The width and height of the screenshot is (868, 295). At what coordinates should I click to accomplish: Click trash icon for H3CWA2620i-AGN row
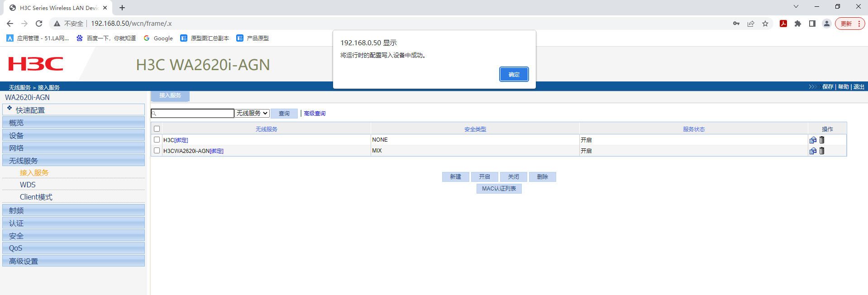point(822,151)
